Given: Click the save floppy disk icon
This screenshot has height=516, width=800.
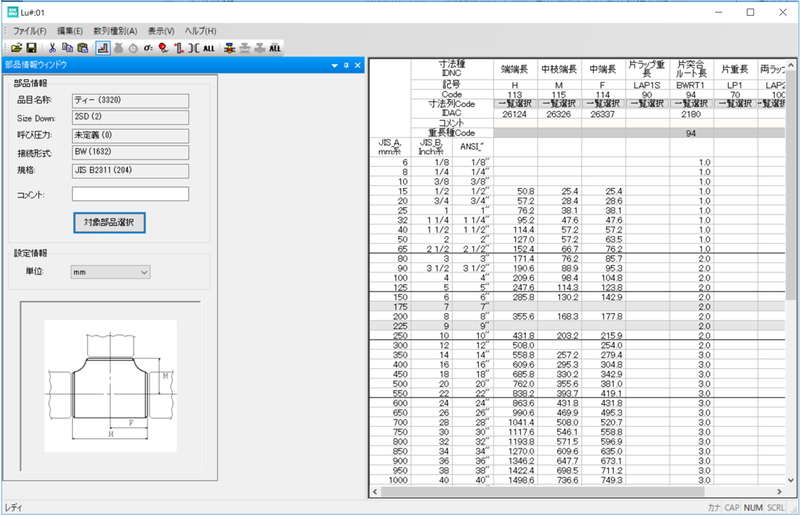Looking at the screenshot, I should (31, 47).
